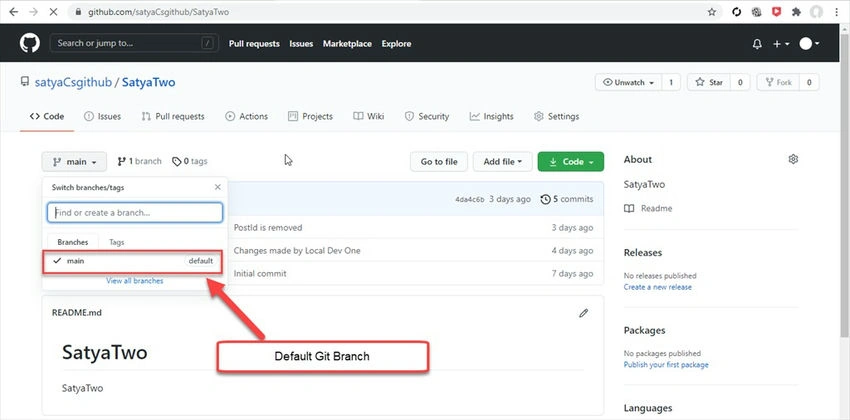This screenshot has height=420, width=850.
Task: Focus the Search or jump to field
Action: click(x=134, y=43)
